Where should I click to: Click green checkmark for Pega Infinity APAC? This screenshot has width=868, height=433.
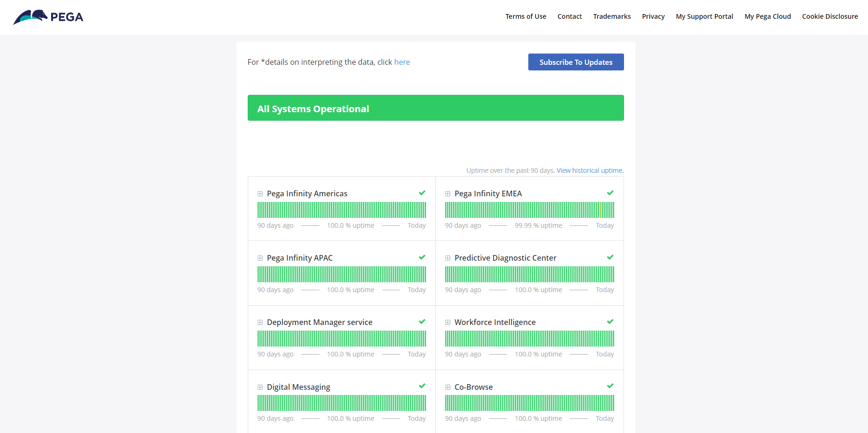tap(422, 257)
